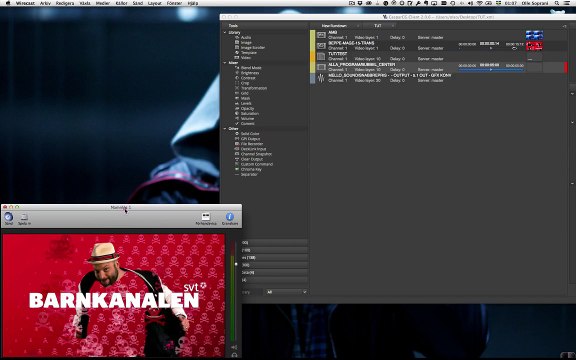The image size is (576, 360).
Task: Select the Blend Mode mixer tool
Action: (251, 68)
